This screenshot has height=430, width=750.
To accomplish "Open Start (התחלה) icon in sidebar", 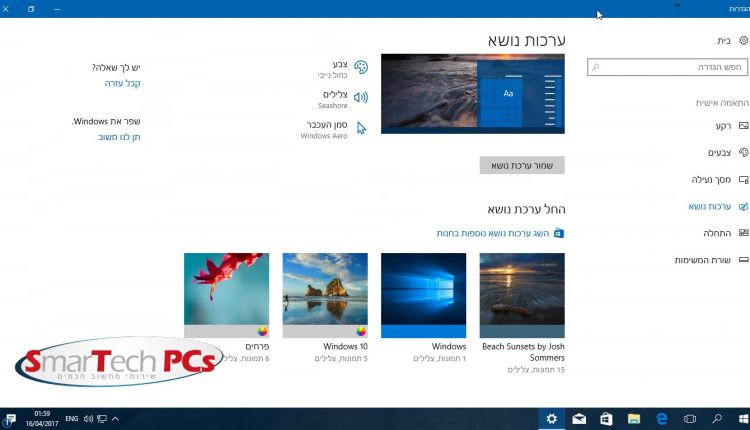I will pyautogui.click(x=743, y=233).
